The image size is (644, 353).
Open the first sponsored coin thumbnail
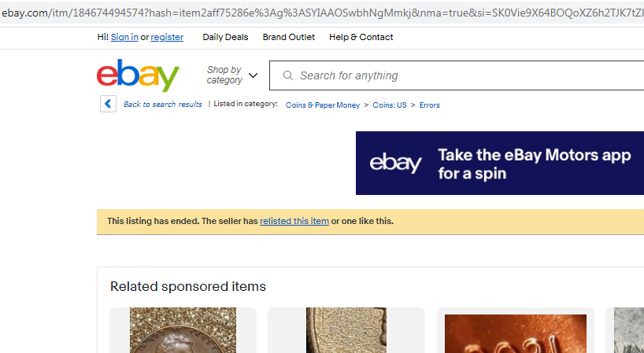tap(183, 330)
